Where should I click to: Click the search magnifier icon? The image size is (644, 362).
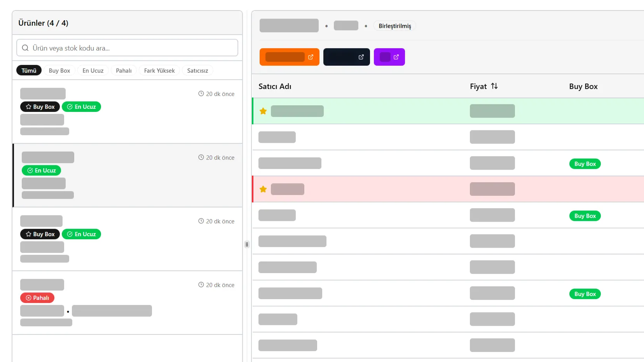(25, 48)
